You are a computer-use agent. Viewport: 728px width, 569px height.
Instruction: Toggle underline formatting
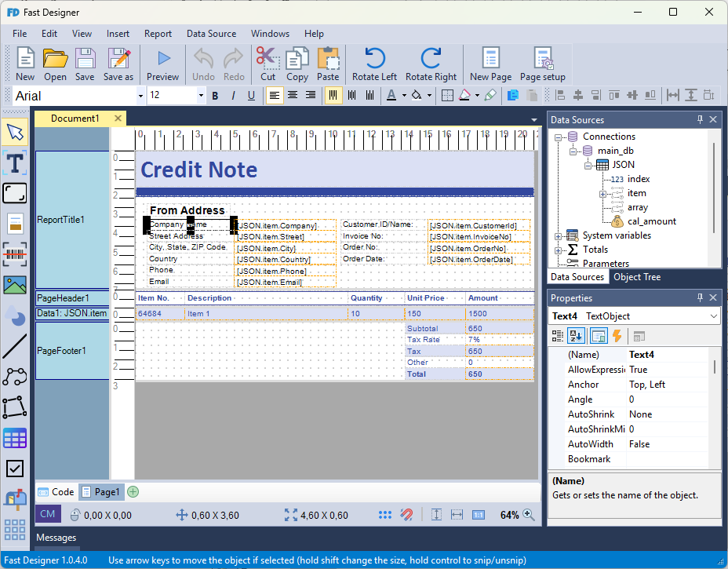(x=251, y=96)
